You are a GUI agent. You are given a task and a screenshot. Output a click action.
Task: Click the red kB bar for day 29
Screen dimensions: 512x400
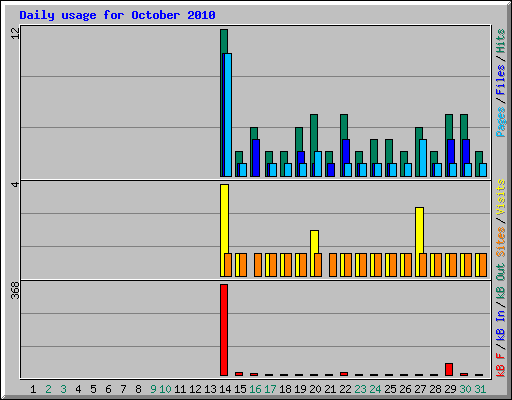click(x=449, y=369)
